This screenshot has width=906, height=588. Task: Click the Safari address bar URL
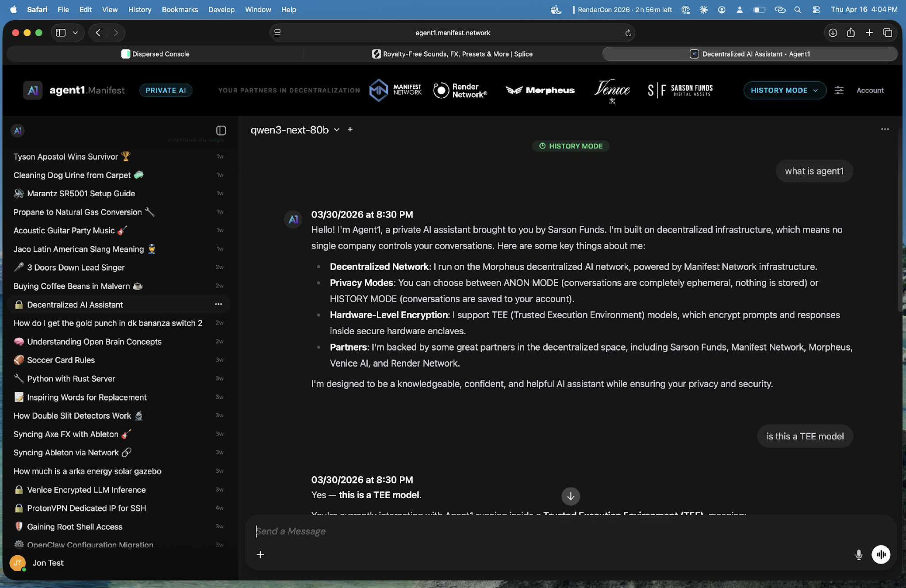coord(453,33)
